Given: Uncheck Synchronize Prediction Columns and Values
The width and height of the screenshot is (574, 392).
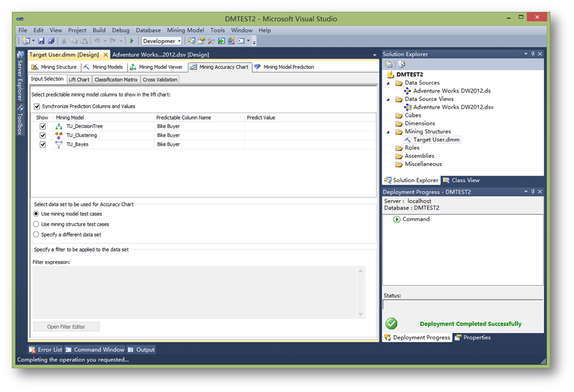Looking at the screenshot, I should coord(37,107).
